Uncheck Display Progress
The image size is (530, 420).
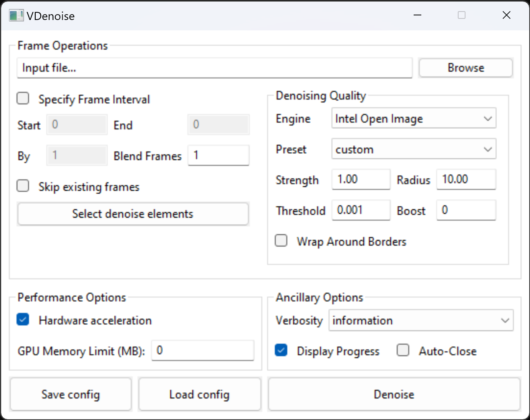point(281,350)
